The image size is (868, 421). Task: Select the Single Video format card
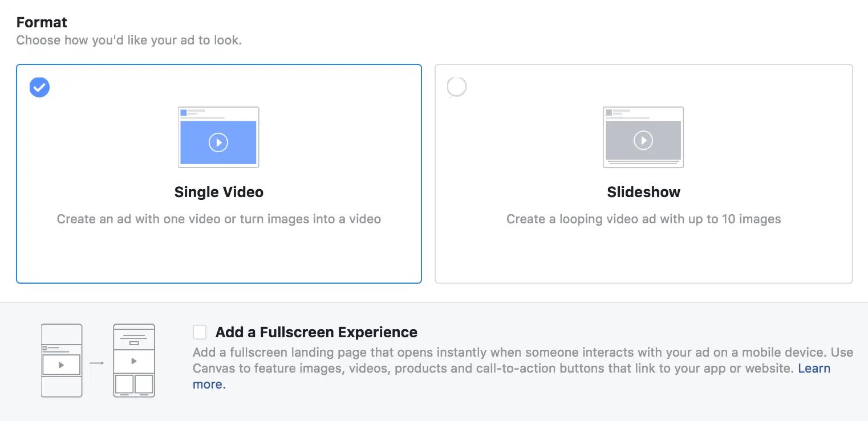[x=219, y=256]
